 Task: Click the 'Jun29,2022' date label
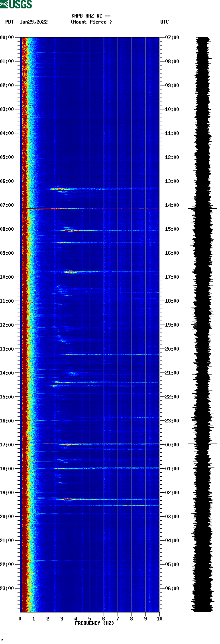click(33, 22)
